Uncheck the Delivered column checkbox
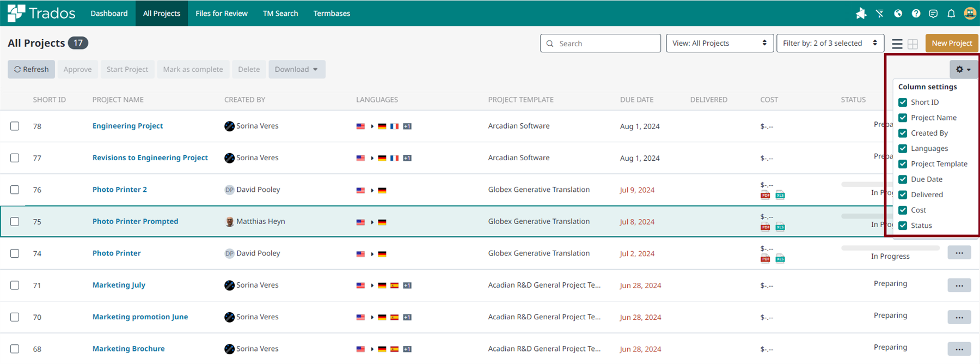 click(903, 195)
